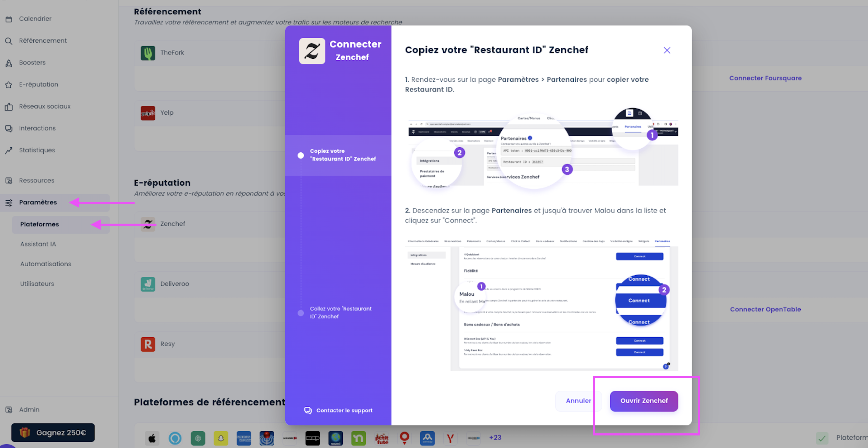Open E-réputation in the sidebar
The width and height of the screenshot is (868, 448).
[x=38, y=84]
